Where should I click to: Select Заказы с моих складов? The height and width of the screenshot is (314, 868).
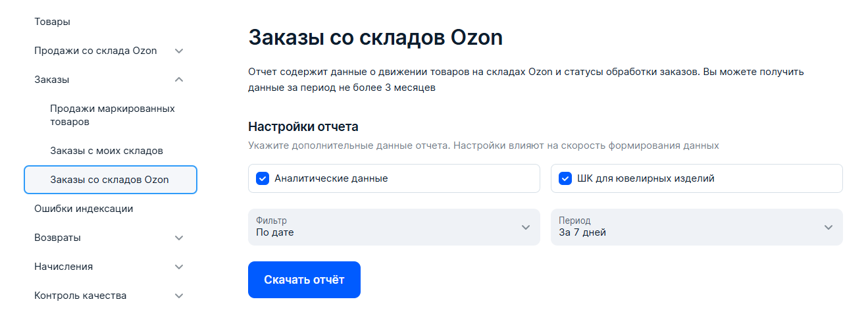click(107, 151)
